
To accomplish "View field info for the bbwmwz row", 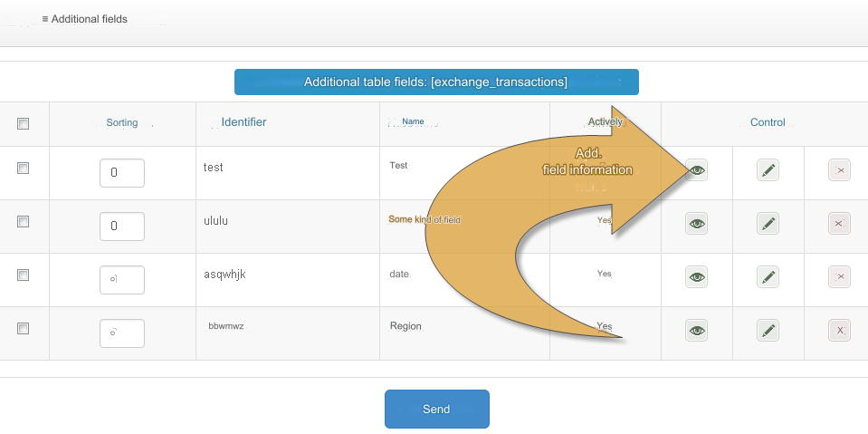I will pos(696,331).
